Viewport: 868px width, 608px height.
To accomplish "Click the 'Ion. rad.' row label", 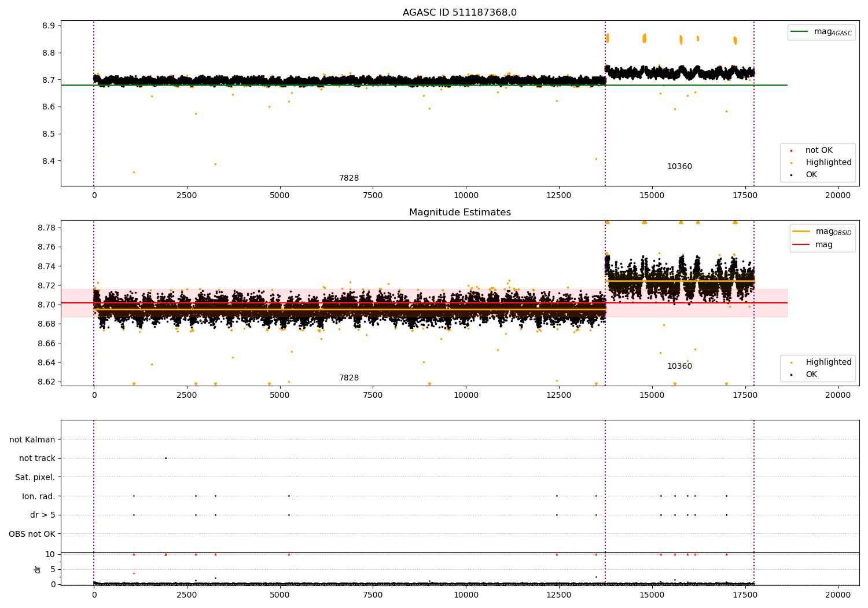I will tap(39, 496).
